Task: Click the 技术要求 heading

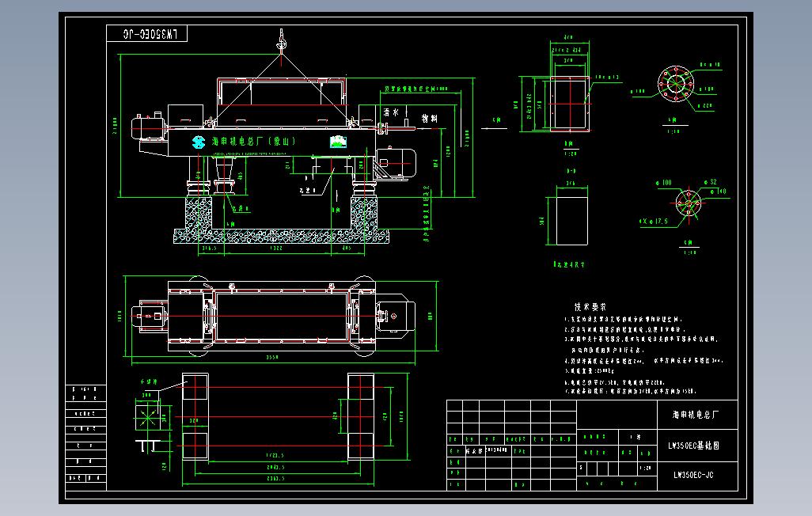Action: pos(590,307)
